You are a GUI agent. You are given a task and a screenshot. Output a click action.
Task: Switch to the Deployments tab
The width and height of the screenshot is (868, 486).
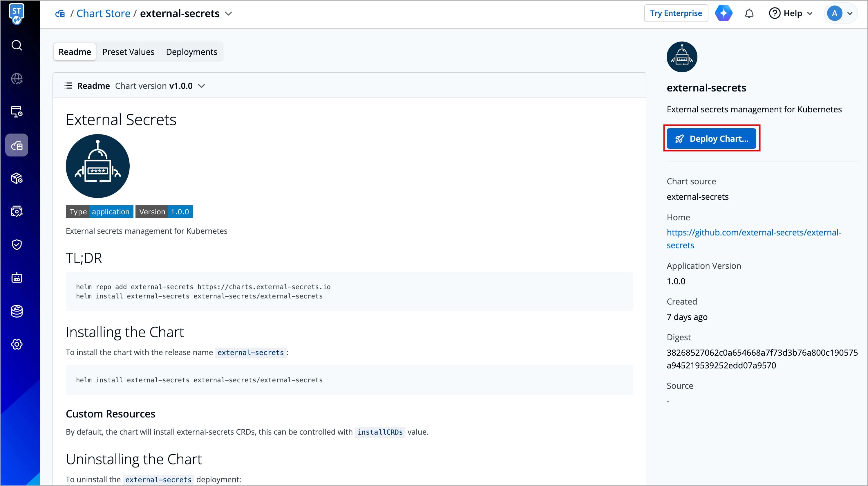(x=191, y=52)
